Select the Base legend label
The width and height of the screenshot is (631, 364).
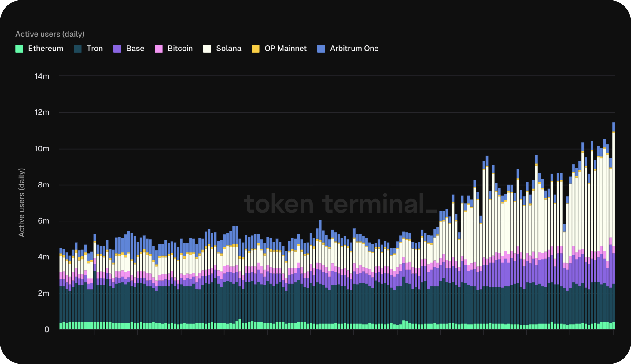click(x=135, y=48)
